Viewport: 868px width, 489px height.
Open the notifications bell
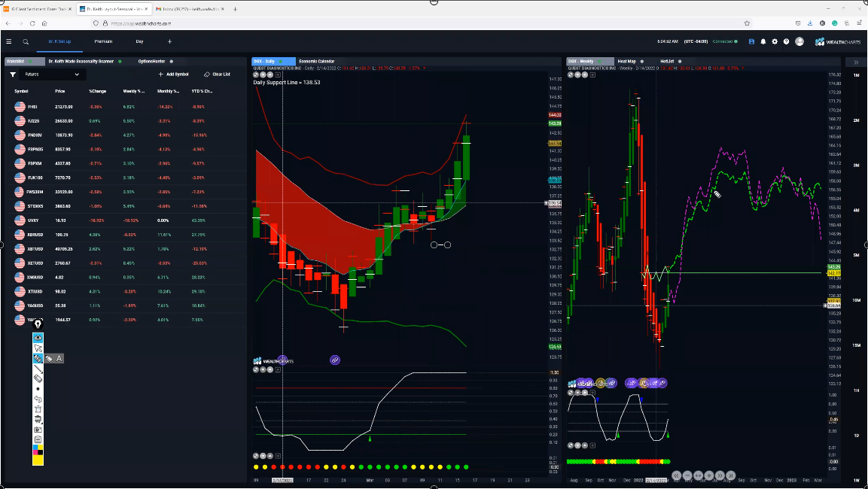coord(763,41)
